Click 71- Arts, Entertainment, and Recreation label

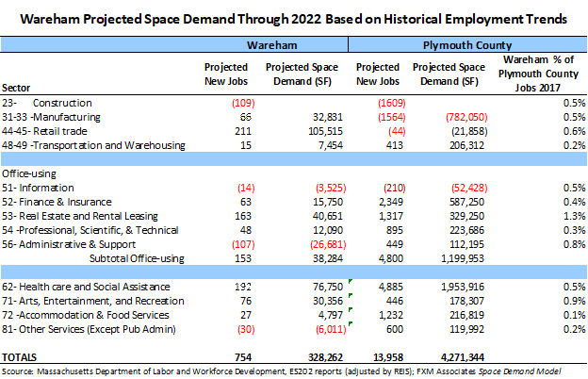tap(93, 301)
